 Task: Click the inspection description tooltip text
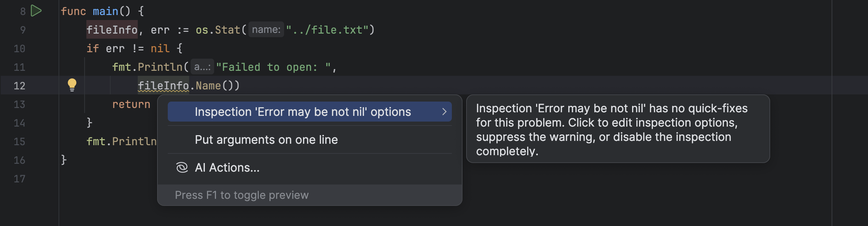(x=612, y=129)
